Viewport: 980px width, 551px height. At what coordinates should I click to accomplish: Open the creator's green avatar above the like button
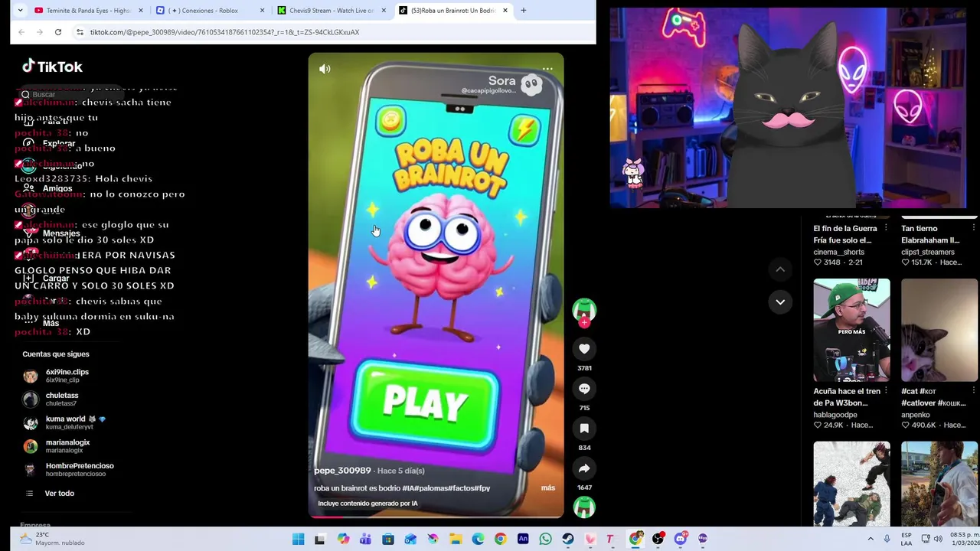[x=584, y=309]
